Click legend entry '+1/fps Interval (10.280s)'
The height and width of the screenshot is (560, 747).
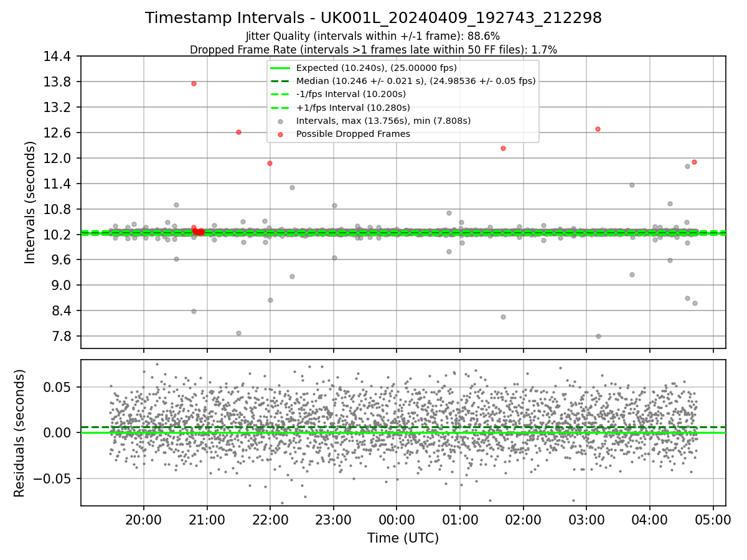pyautogui.click(x=352, y=108)
